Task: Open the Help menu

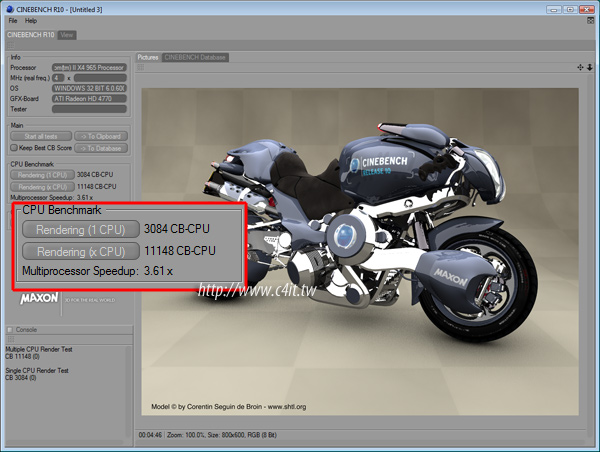Action: (31, 21)
